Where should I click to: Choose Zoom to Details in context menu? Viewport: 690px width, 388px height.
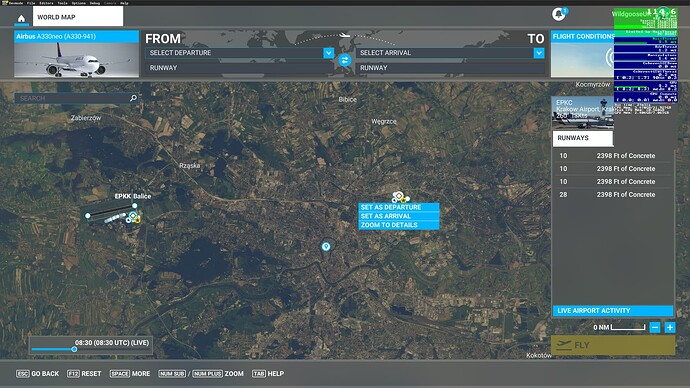point(399,225)
